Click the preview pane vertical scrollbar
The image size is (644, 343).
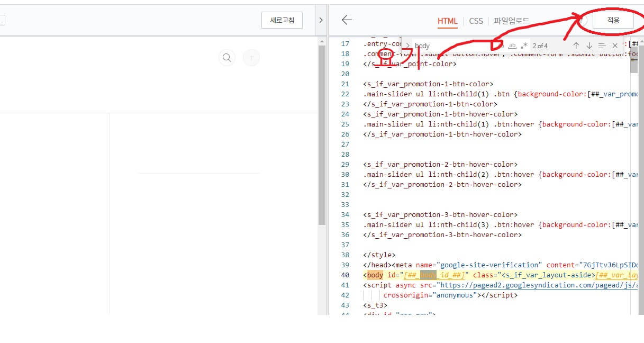click(322, 135)
